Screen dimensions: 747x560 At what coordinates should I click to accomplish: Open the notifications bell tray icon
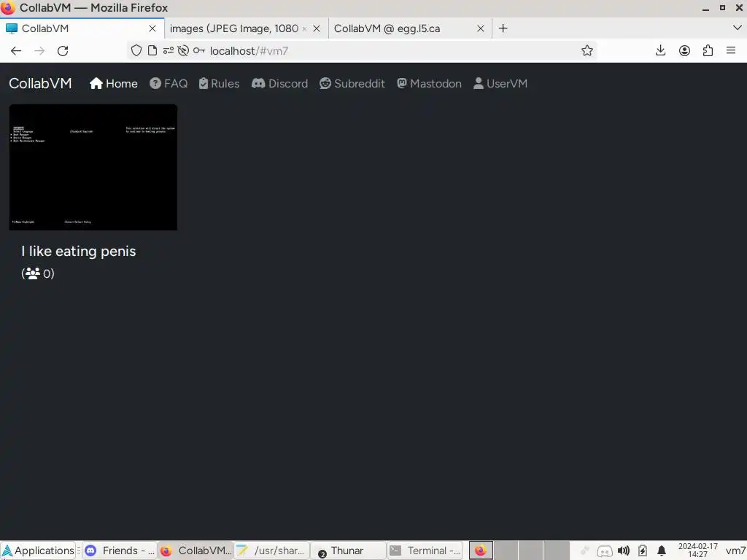[x=661, y=551]
